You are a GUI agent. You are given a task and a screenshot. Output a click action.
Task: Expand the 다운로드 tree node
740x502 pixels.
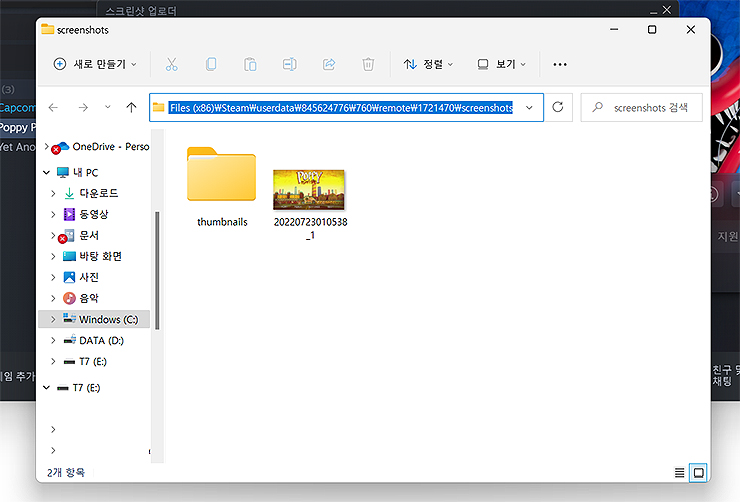click(x=53, y=193)
